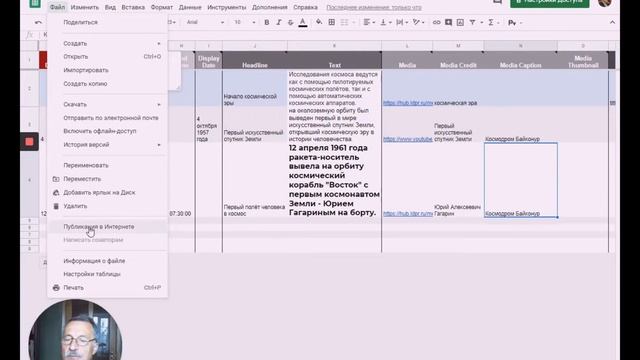Select the Headline column header cell
Image resolution: width=640 pixels, height=360 pixels.
255,60
